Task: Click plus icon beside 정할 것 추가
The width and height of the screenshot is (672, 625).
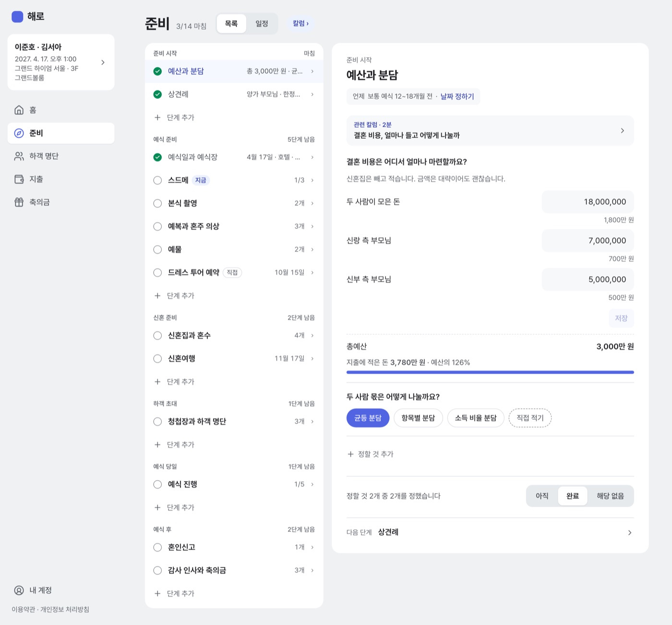Action: 350,454
